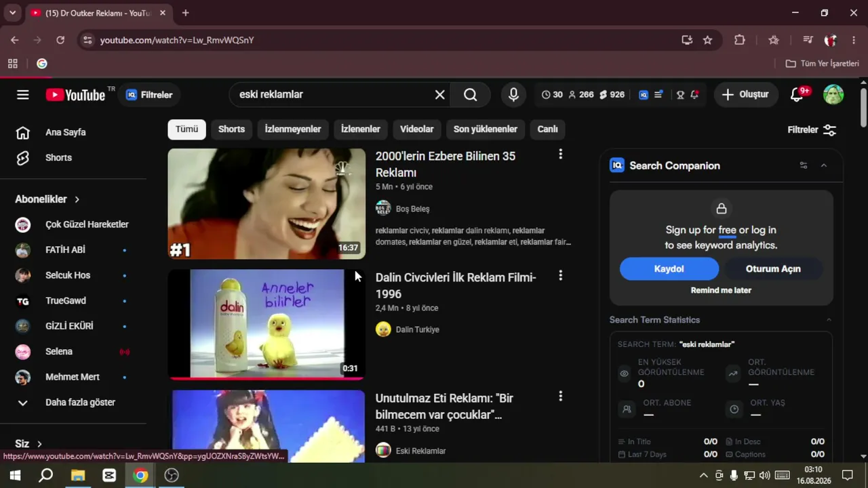Open OBS Studio from the taskbar
Image resolution: width=868 pixels, height=488 pixels.
pos(172,475)
